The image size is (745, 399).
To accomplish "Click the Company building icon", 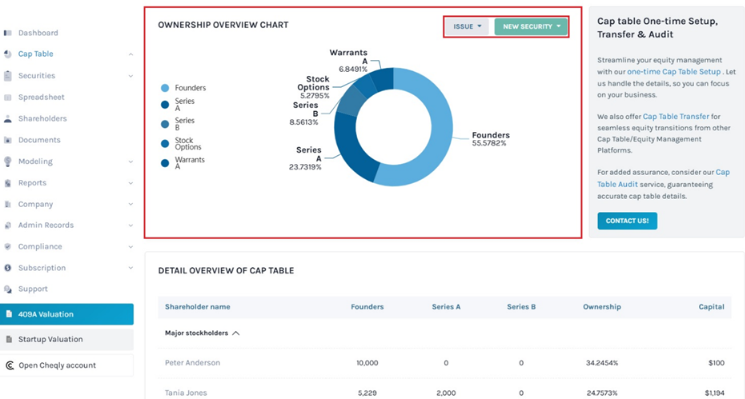I will 8,204.
